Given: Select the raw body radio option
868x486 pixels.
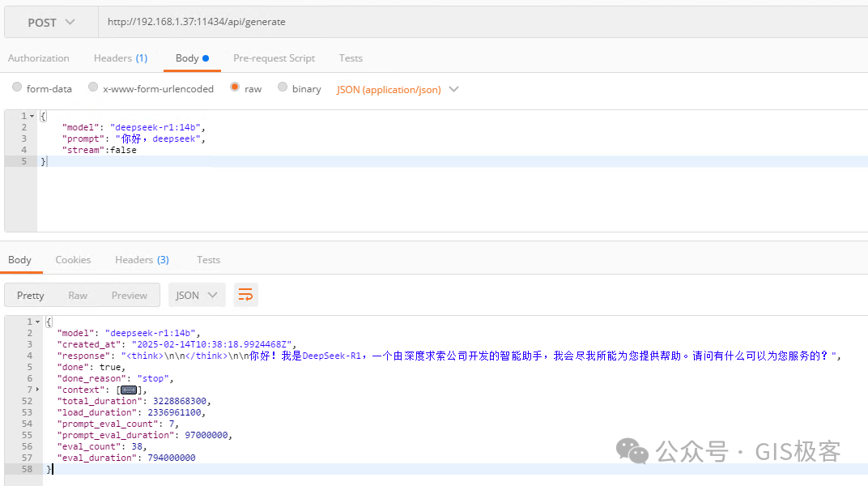Looking at the screenshot, I should 235,87.
